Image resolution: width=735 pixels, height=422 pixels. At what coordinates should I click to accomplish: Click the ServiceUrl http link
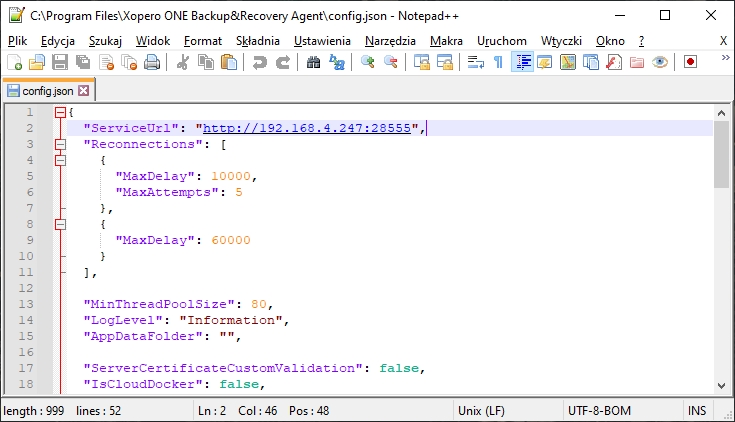[308, 128]
